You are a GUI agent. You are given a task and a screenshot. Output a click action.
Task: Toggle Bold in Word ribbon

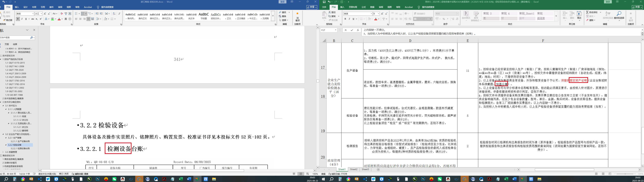18,19
